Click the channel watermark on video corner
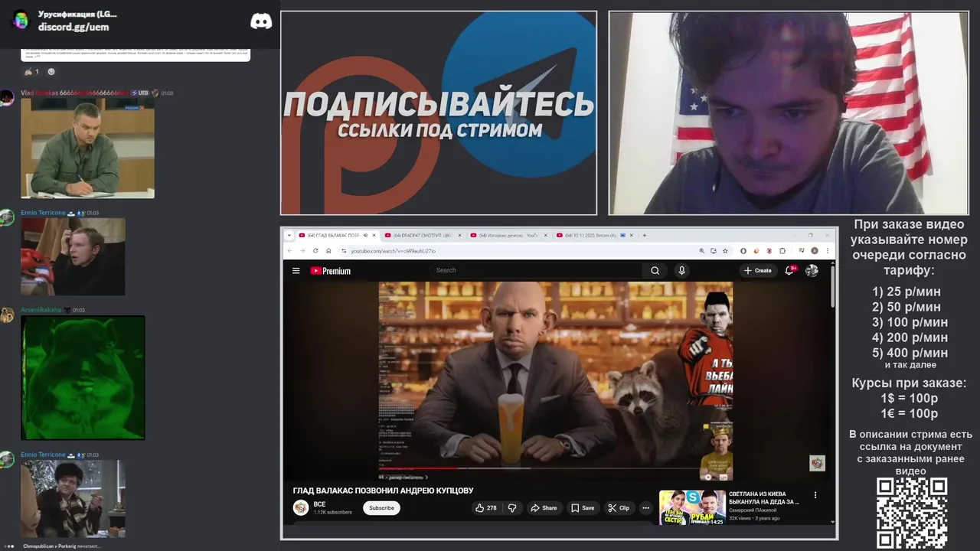This screenshot has height=551, width=980. (817, 463)
